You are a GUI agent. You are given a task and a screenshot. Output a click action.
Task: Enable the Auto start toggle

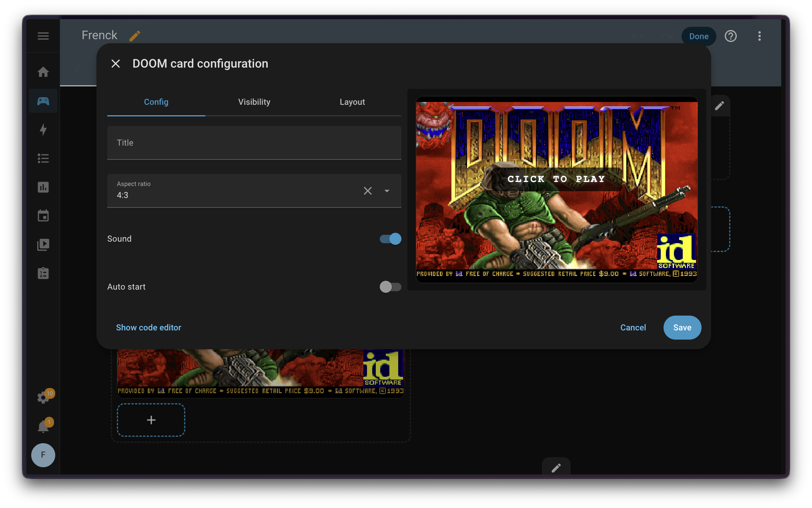click(390, 287)
